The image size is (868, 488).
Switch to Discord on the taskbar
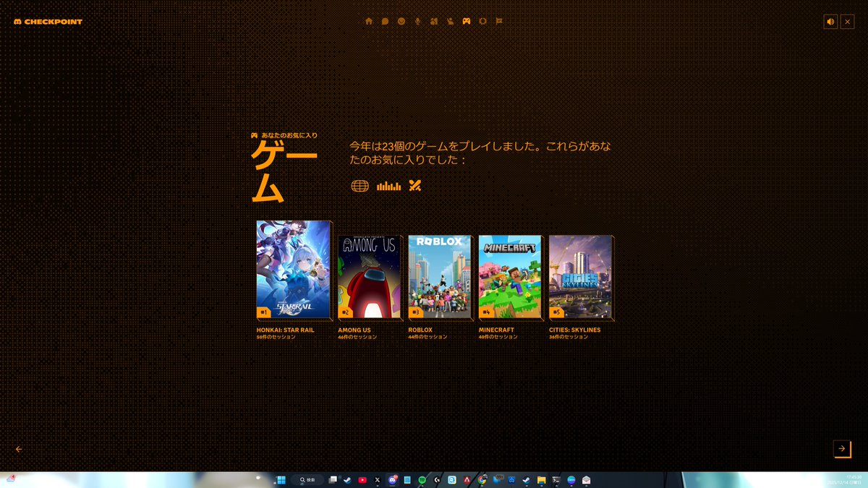[x=393, y=480]
